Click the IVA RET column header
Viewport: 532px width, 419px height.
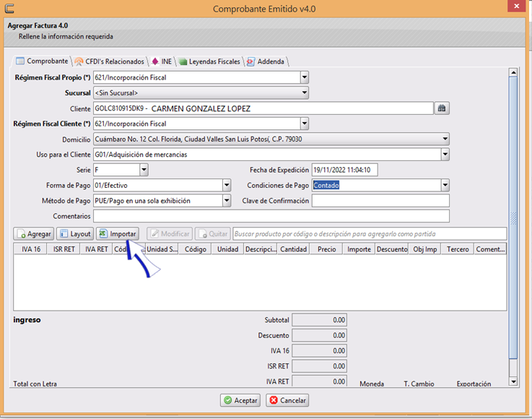(96, 249)
